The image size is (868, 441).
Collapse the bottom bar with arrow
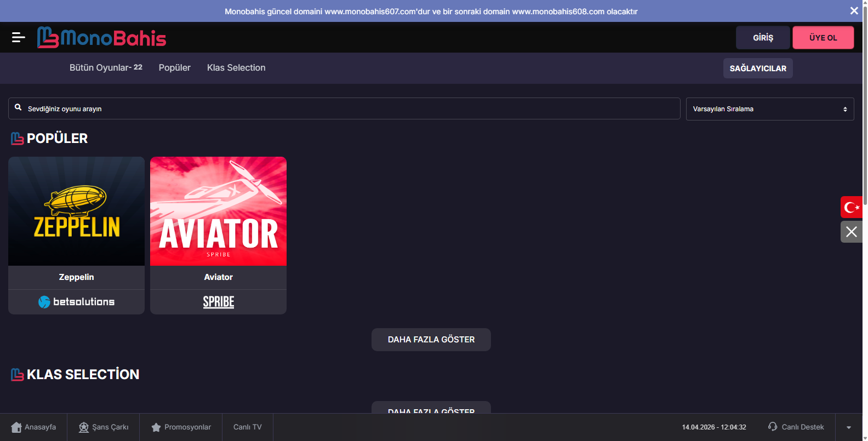point(849,427)
